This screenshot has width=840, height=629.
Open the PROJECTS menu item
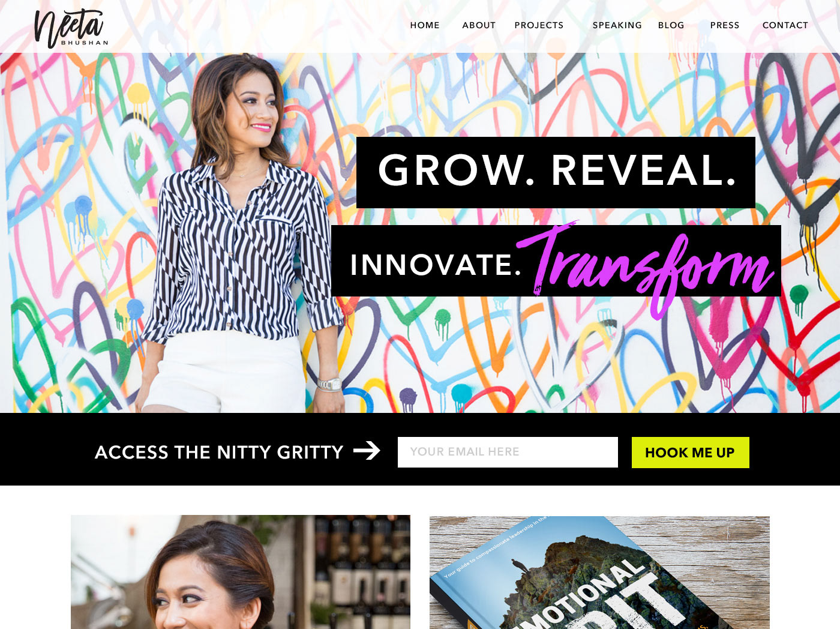pyautogui.click(x=539, y=25)
